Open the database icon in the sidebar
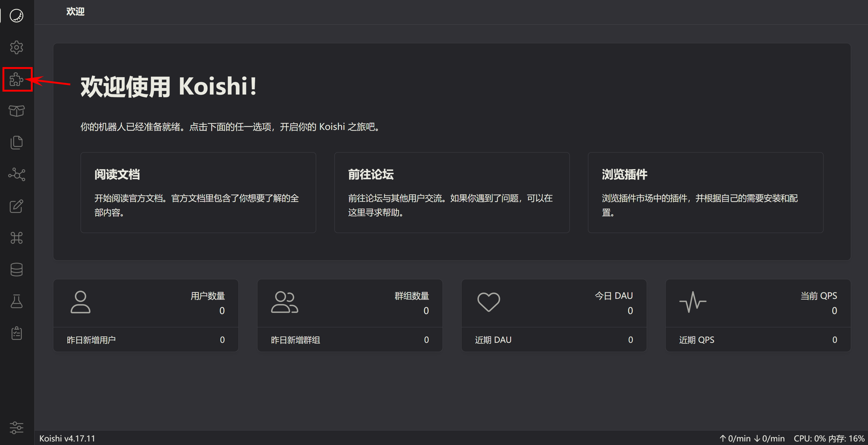 pos(17,270)
